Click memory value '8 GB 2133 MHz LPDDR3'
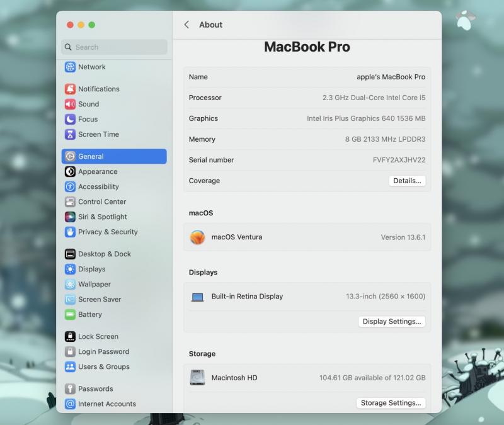Viewport: 504px width, 425px height. (x=385, y=139)
